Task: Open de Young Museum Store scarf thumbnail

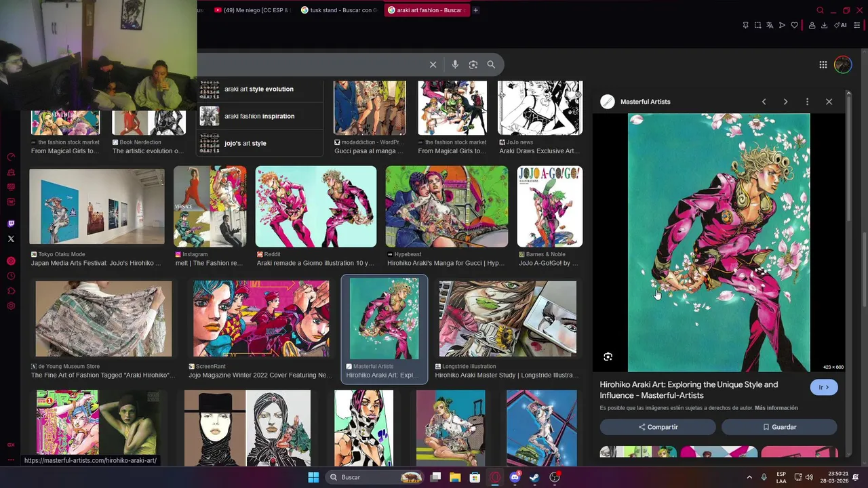Action: (x=104, y=319)
